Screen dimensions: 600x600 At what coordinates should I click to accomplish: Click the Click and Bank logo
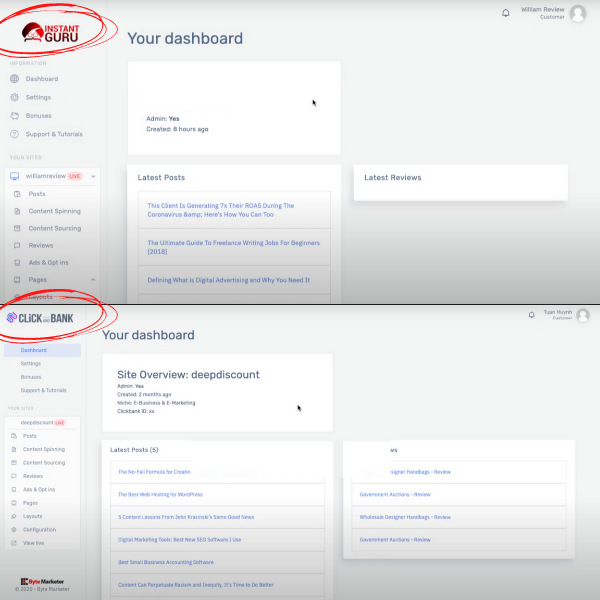[x=40, y=318]
